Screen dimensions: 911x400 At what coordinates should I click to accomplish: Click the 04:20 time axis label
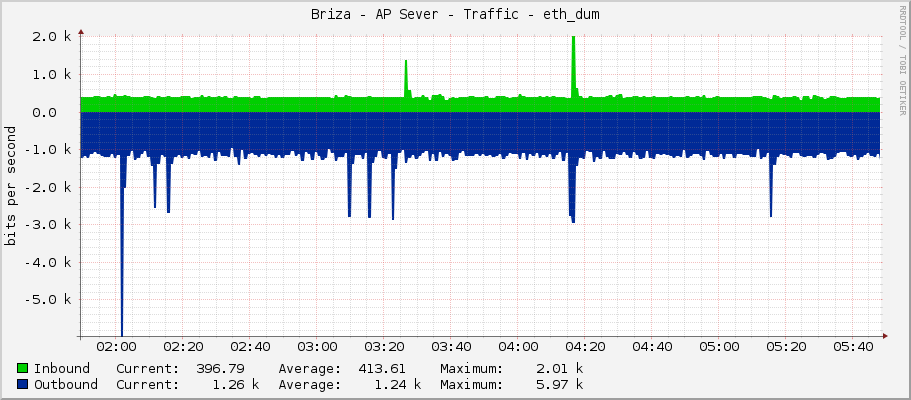[x=584, y=347]
